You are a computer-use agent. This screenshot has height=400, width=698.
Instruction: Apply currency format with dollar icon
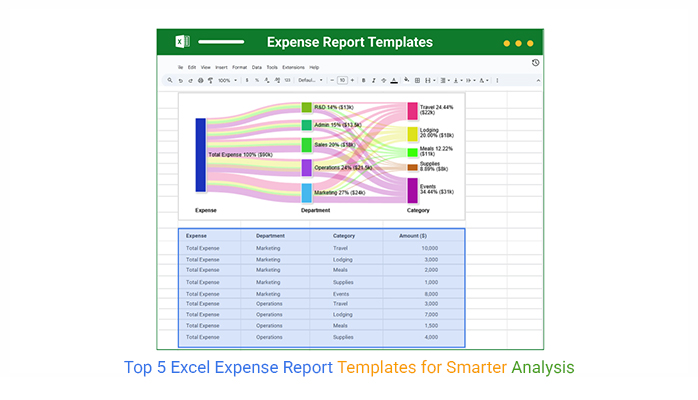tap(247, 81)
